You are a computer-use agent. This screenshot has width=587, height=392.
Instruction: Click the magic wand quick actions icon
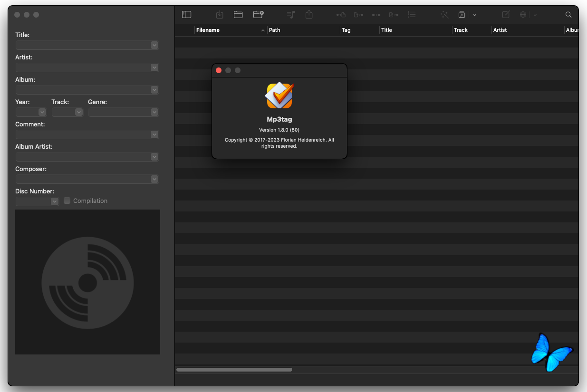(x=444, y=15)
